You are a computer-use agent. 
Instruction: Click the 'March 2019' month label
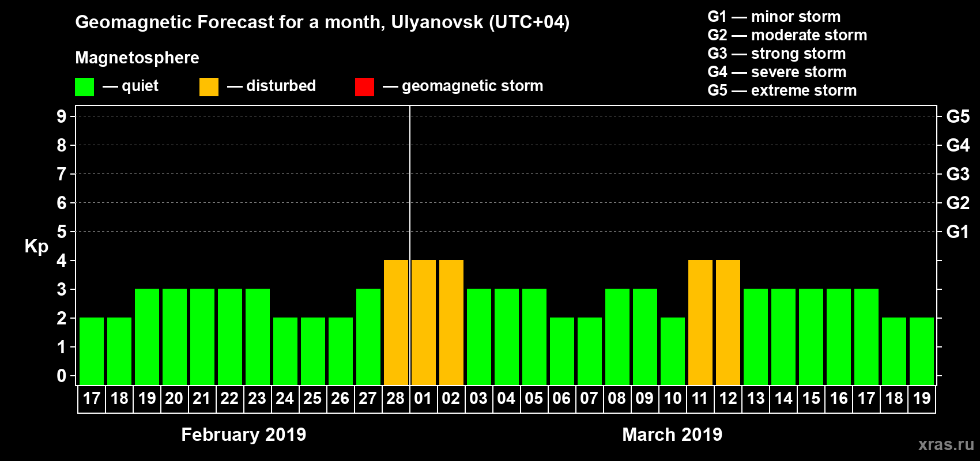click(x=672, y=434)
